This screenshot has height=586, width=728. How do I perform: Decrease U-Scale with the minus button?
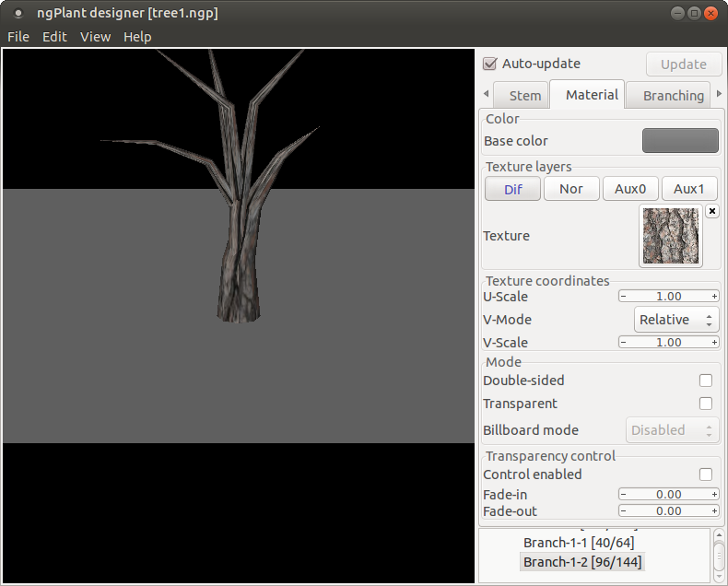(624, 297)
